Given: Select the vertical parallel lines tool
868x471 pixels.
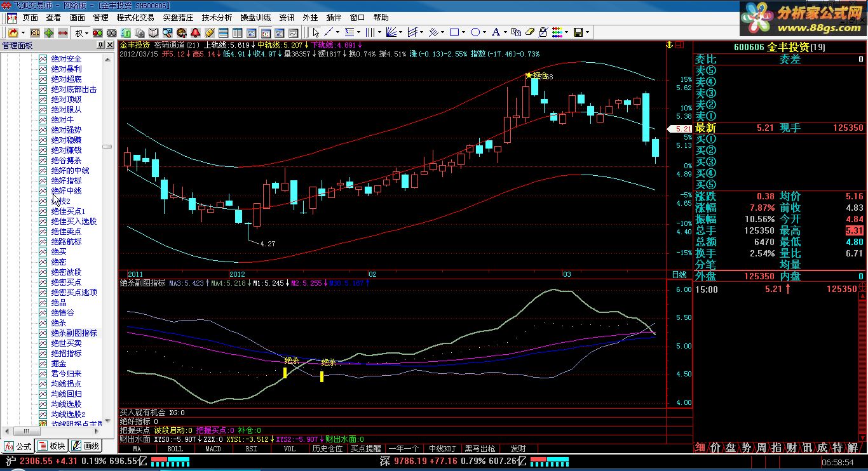Looking at the screenshot, I should [370, 32].
